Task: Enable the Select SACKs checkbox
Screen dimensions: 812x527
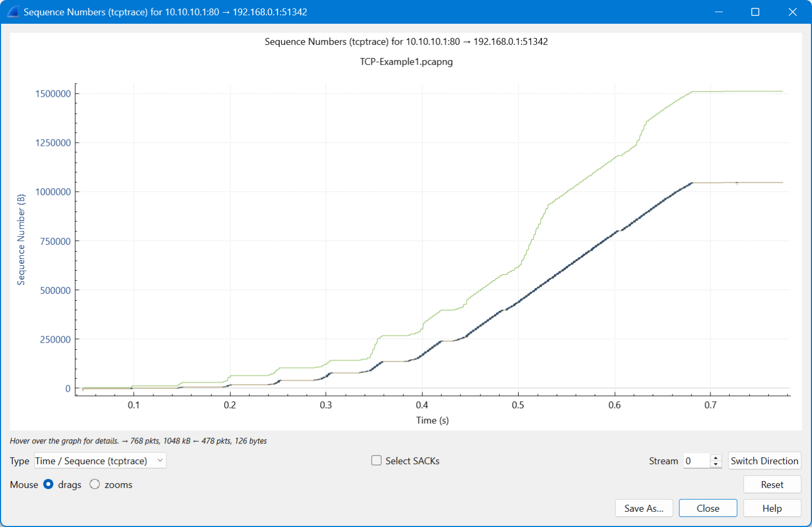Action: (376, 460)
